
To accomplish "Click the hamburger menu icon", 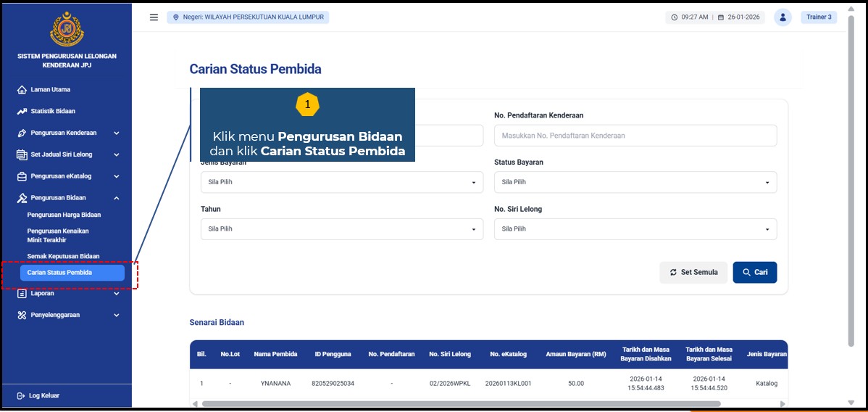I will (x=154, y=17).
